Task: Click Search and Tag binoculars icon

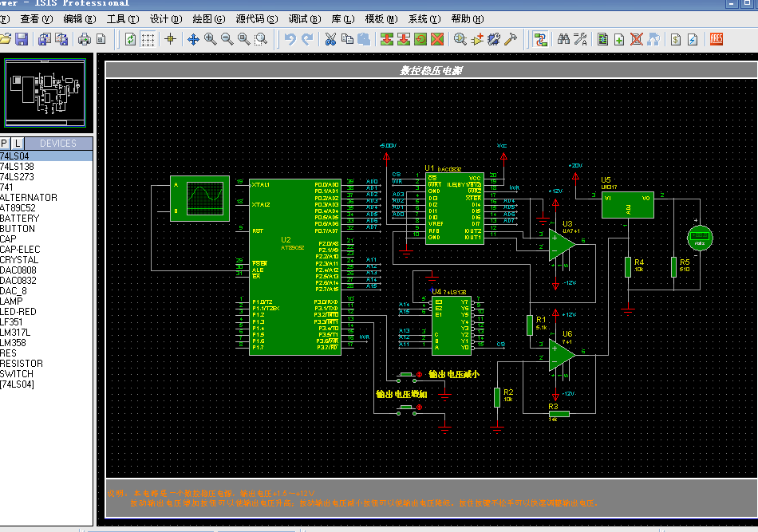Action: click(x=563, y=39)
